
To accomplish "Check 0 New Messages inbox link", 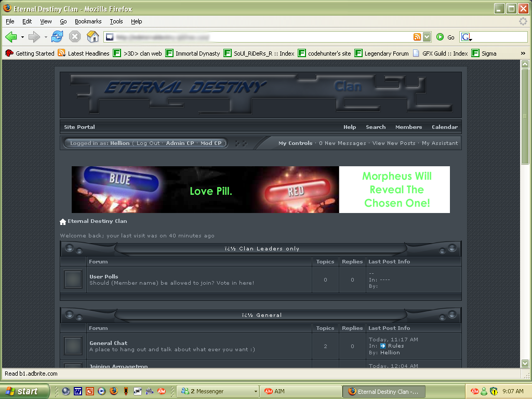I will tap(342, 143).
